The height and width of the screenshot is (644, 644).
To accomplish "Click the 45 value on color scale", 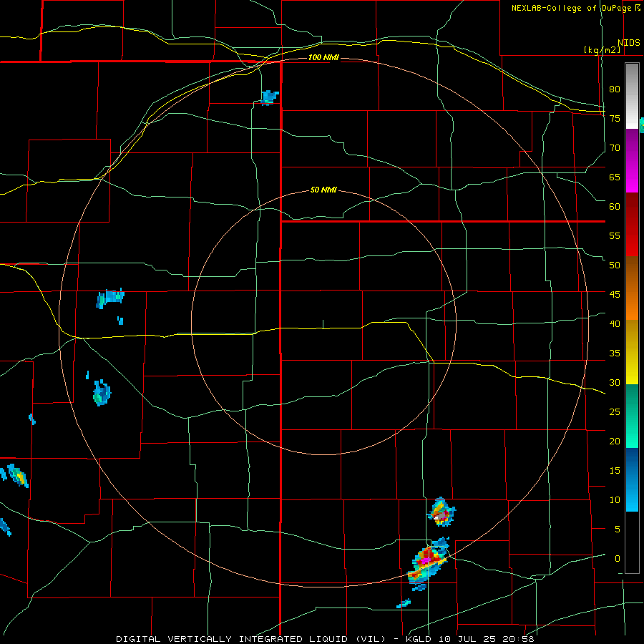I will 615,295.
